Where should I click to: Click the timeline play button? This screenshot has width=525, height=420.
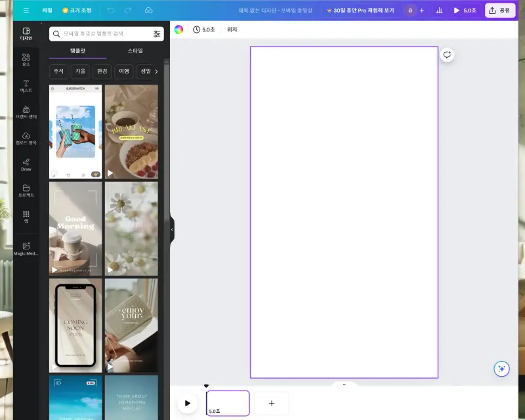(188, 403)
